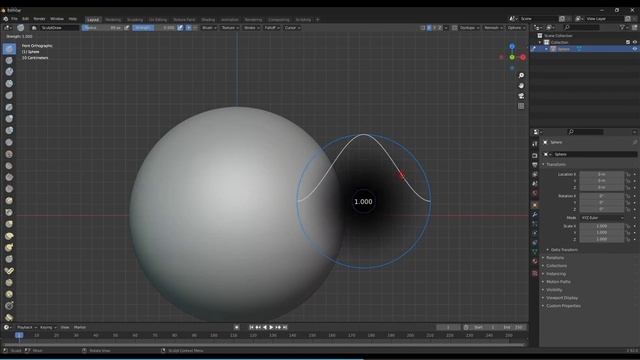The height and width of the screenshot is (360, 640).
Task: Jump to the timeline start frame
Action: pos(251,327)
